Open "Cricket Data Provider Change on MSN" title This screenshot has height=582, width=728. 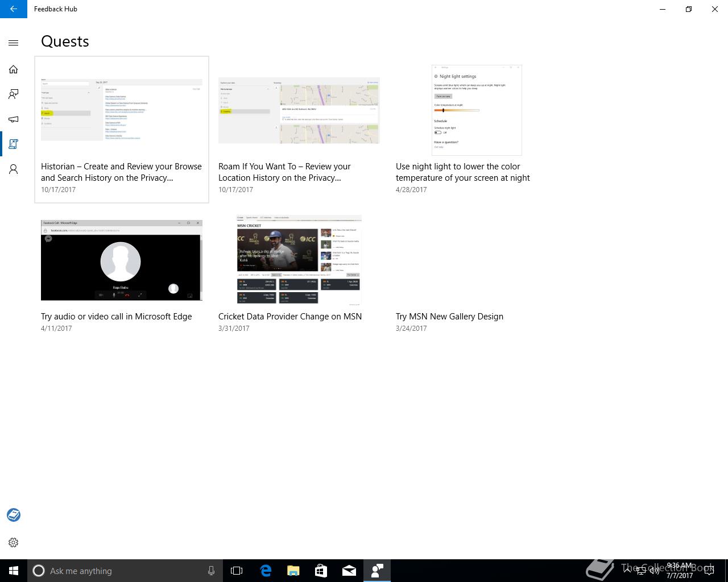click(290, 317)
